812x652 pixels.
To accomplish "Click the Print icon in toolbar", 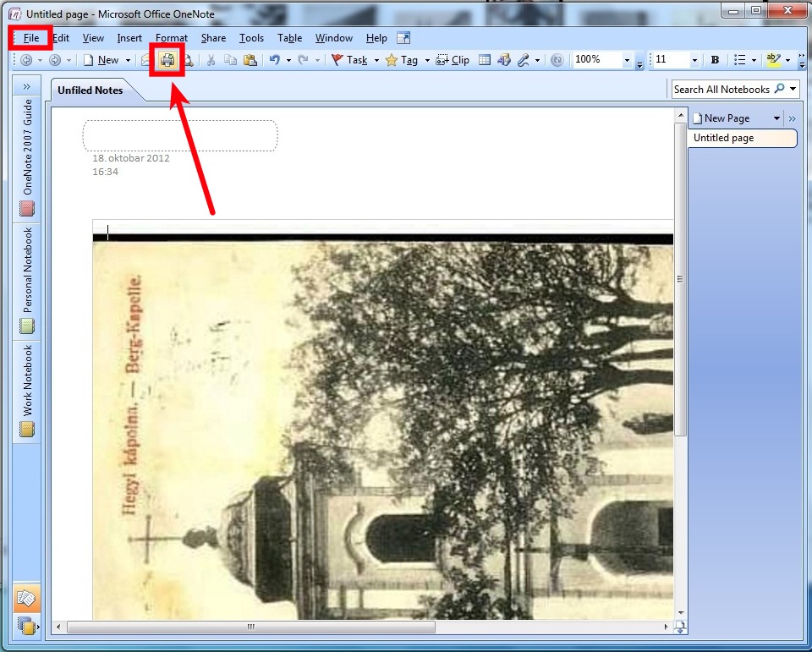I will point(167,61).
